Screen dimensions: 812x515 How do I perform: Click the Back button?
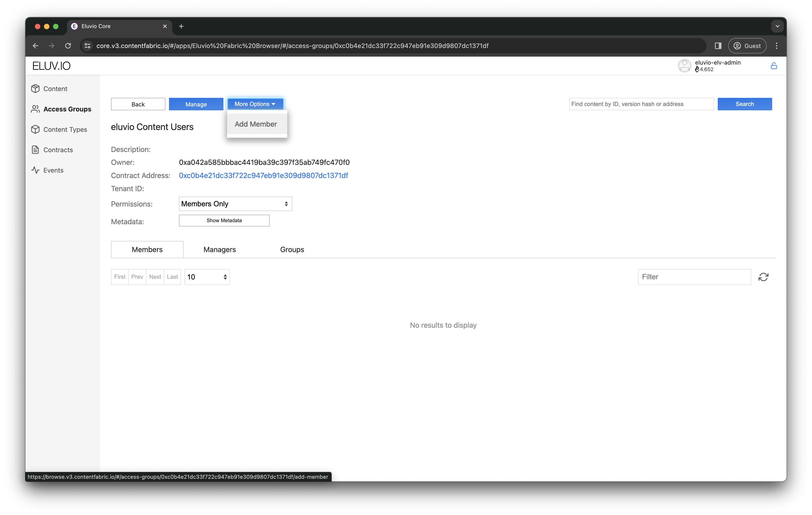click(138, 104)
